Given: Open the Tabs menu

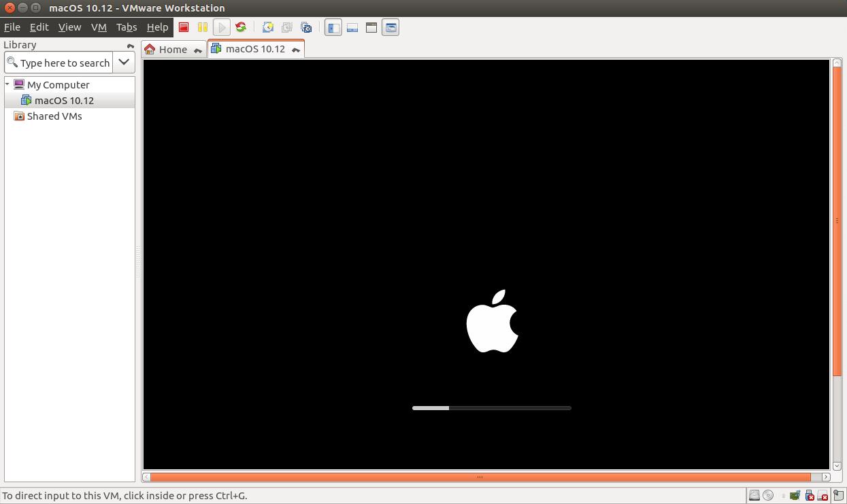Looking at the screenshot, I should [x=127, y=27].
